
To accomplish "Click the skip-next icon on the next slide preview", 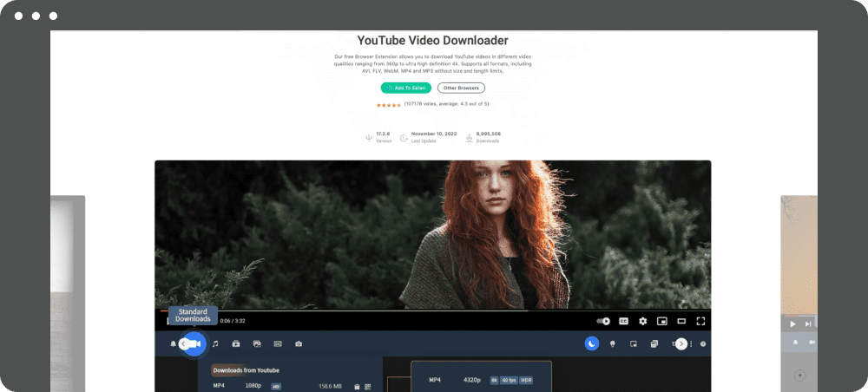I will coord(808,324).
